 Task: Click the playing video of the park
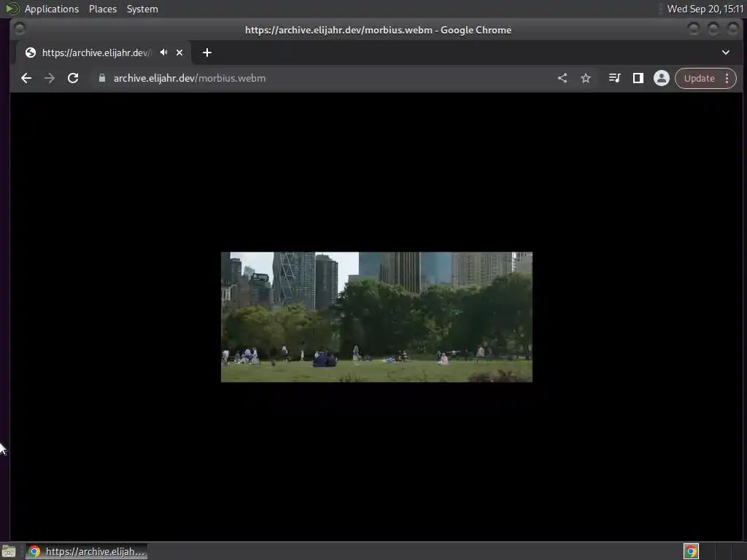tap(376, 316)
